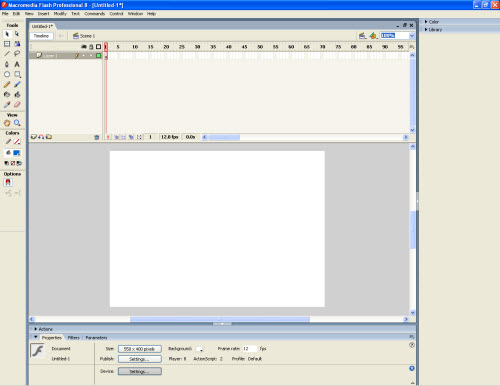
Task: Open the Background color swatch
Action: tap(199, 349)
